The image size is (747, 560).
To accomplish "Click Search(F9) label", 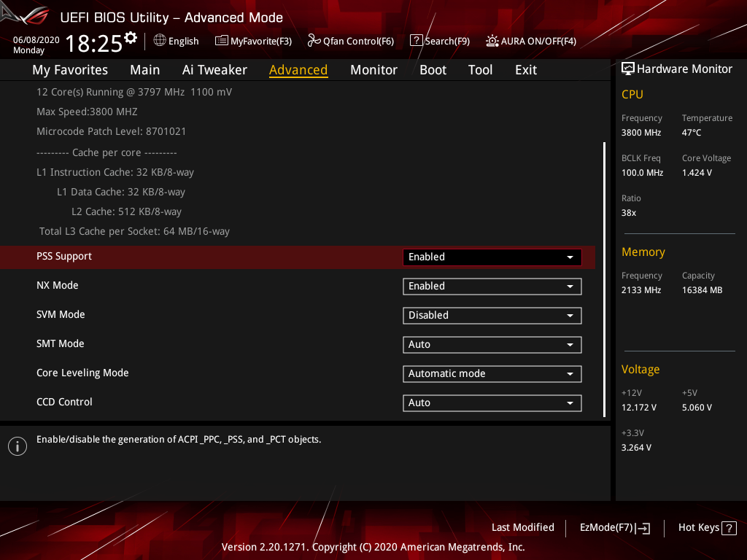I will point(447,41).
